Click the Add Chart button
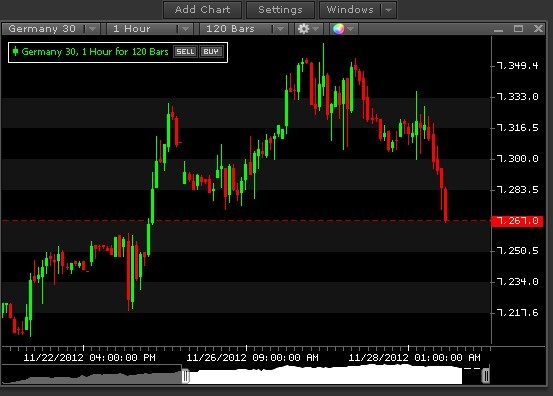Image resolution: width=553 pixels, height=396 pixels. coord(202,10)
